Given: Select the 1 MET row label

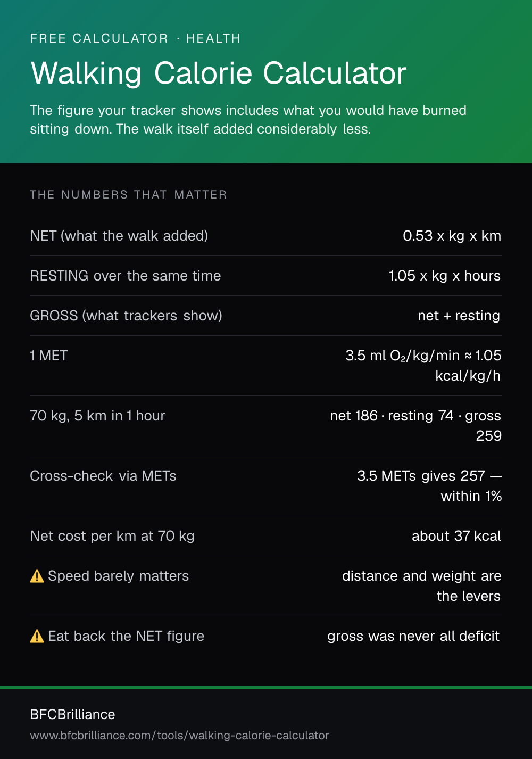Looking at the screenshot, I should (x=49, y=356).
